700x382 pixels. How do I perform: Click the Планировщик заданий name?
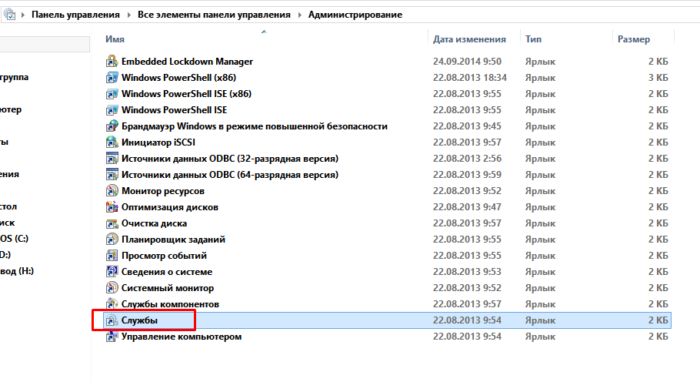173,240
